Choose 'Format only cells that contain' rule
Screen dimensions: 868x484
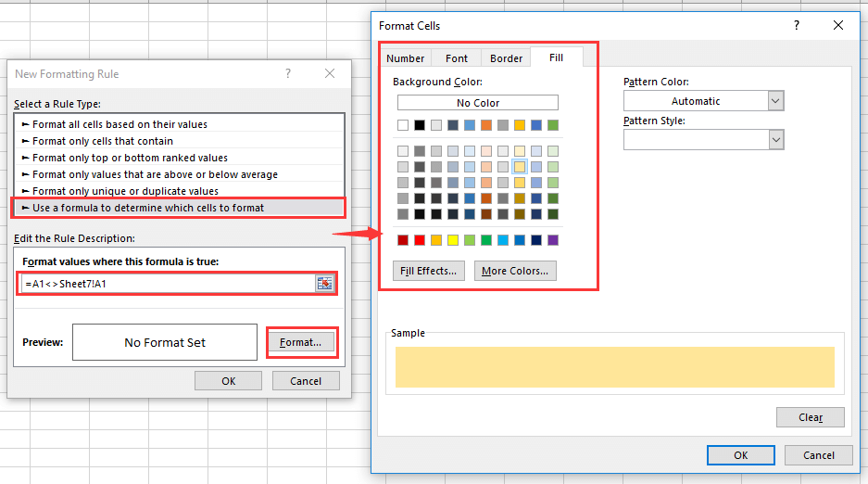click(102, 141)
